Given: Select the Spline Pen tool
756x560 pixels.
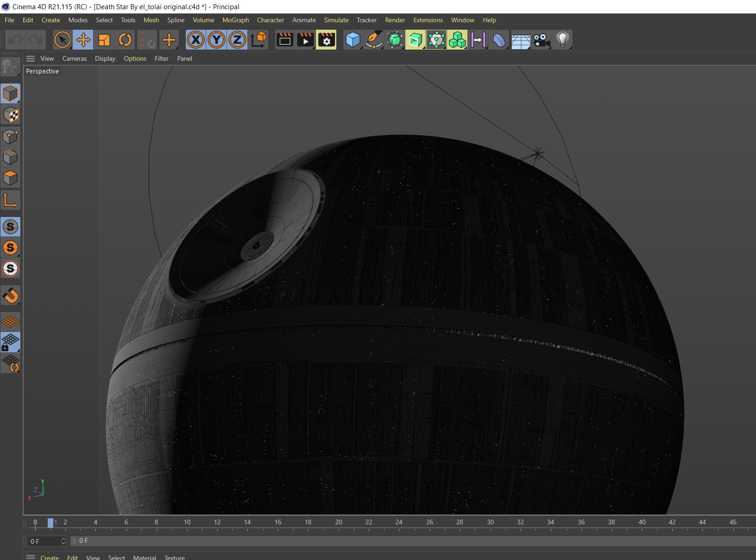Looking at the screenshot, I should coord(374,40).
